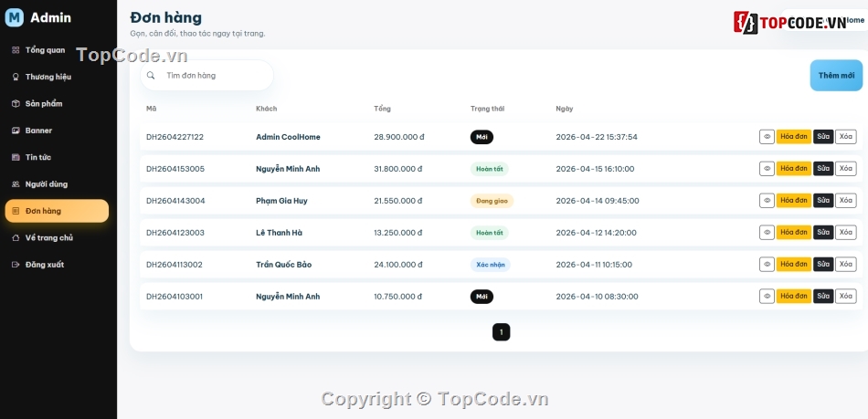Go to Sản phẩm section
The height and width of the screenshot is (419, 868).
click(57, 104)
